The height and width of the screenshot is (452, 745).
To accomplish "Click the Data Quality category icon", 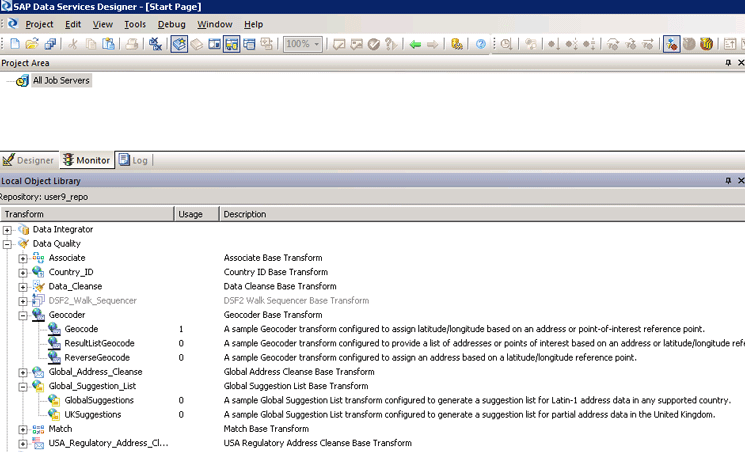I will tap(23, 244).
